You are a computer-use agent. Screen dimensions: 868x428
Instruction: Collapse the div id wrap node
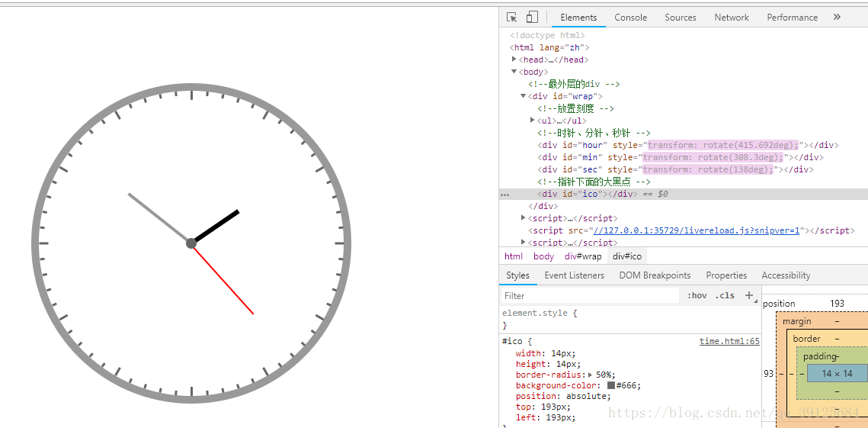523,96
